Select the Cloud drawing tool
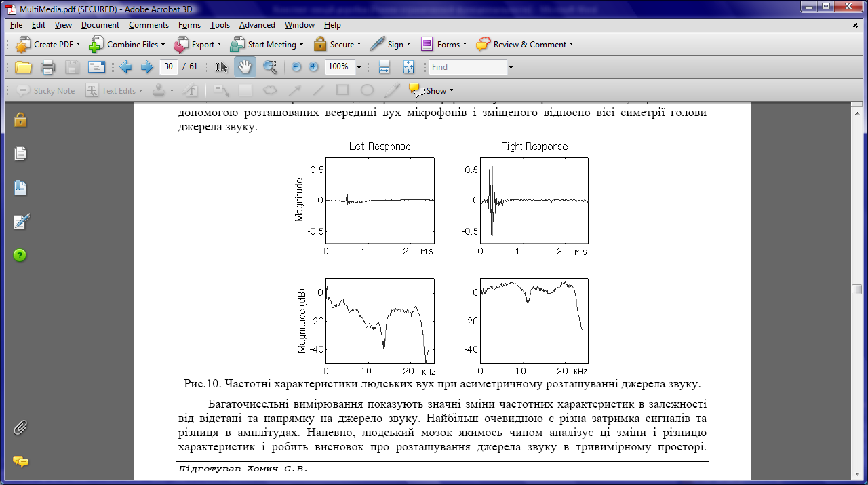868x485 pixels. pyautogui.click(x=270, y=90)
